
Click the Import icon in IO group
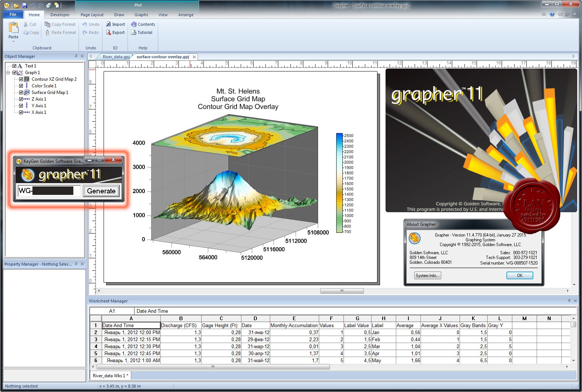click(x=108, y=24)
